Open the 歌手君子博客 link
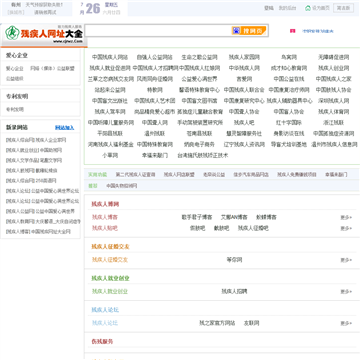 pos(197,217)
